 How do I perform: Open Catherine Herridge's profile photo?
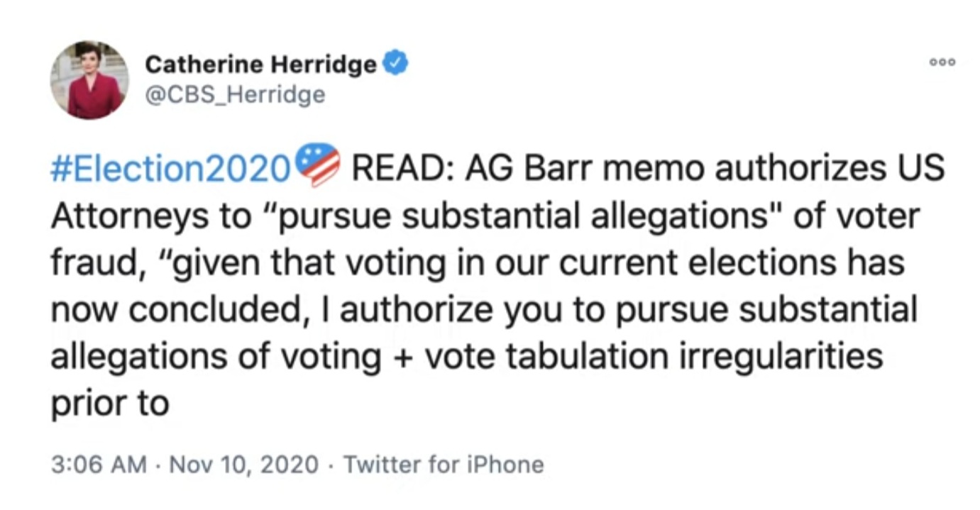89,79
